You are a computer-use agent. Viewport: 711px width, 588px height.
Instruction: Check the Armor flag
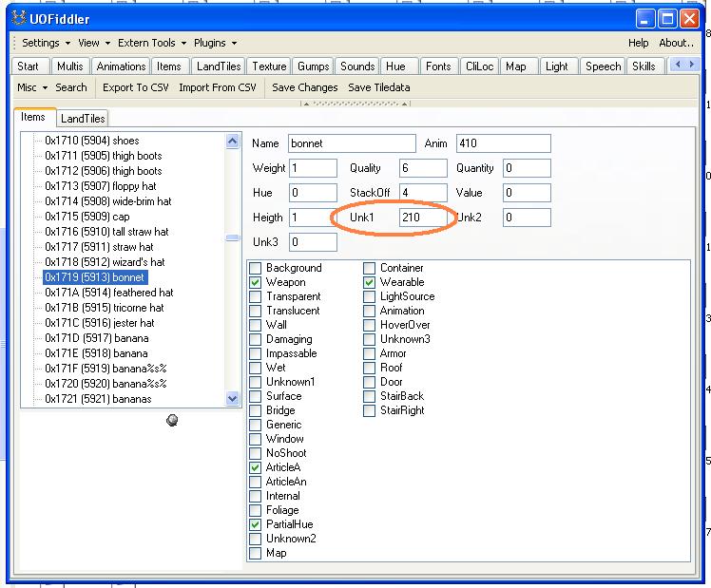click(369, 353)
